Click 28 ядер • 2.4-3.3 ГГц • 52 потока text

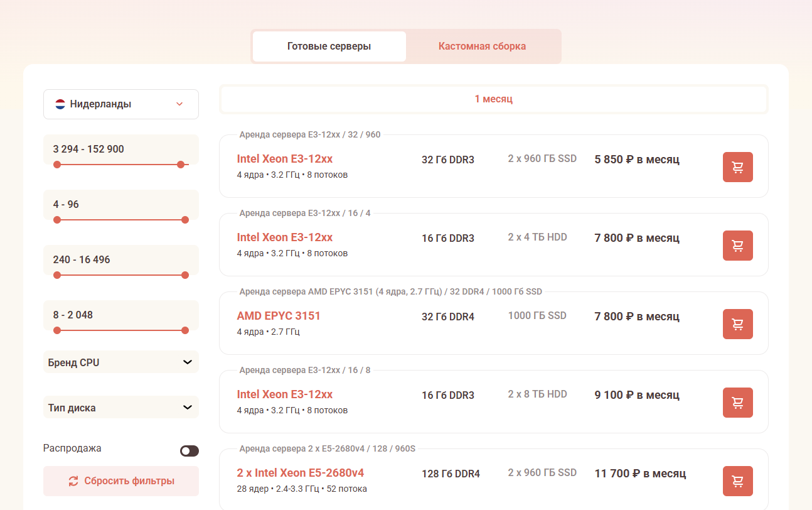click(302, 489)
